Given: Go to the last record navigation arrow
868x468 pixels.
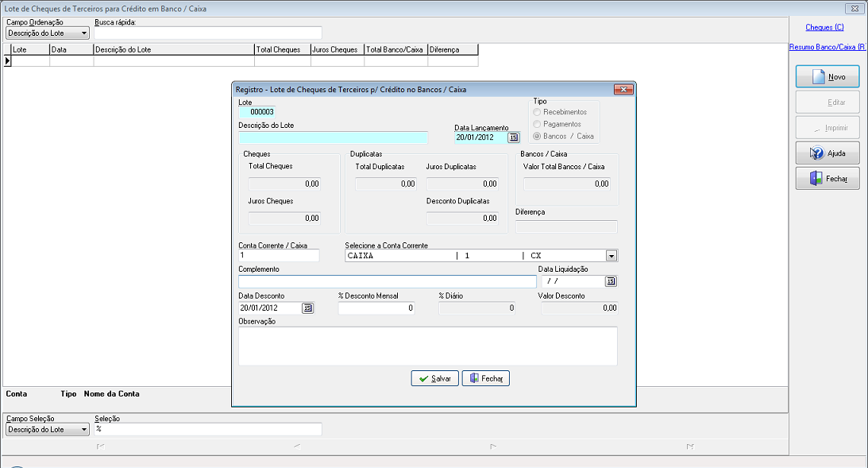Looking at the screenshot, I should tap(690, 447).
